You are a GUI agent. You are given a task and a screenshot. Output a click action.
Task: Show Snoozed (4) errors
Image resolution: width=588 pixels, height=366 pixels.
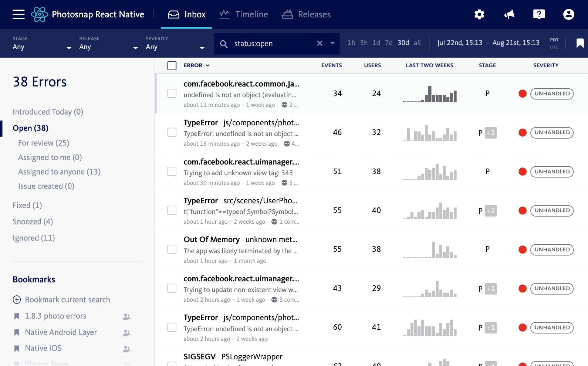[x=33, y=221]
